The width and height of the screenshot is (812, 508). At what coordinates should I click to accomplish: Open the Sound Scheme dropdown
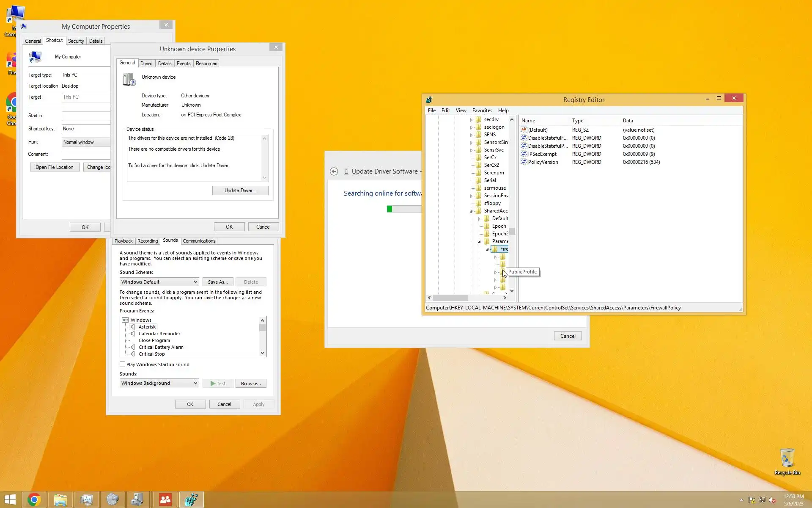[159, 282]
